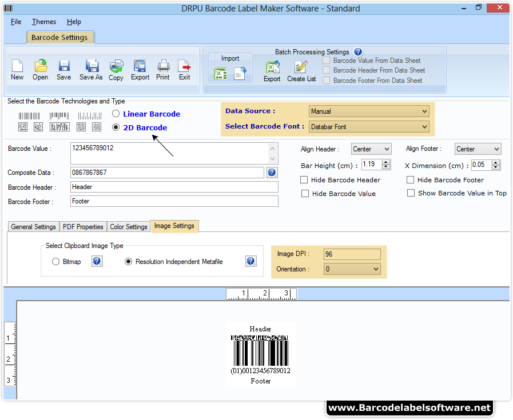Increase Bar Height with up arrow

point(386,162)
